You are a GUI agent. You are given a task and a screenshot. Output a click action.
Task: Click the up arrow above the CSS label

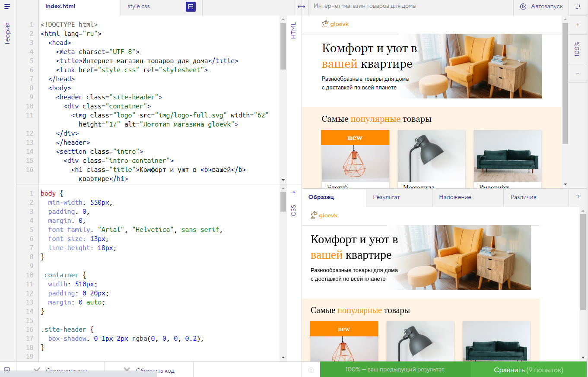click(294, 193)
